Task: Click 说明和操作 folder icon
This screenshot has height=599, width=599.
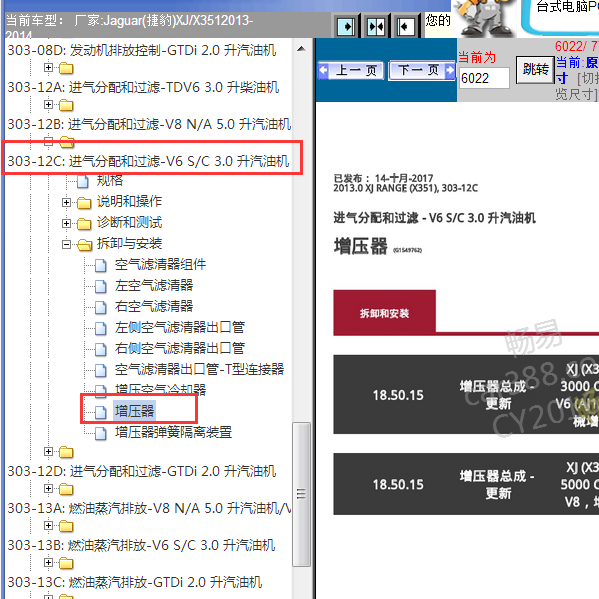Action: 84,203
